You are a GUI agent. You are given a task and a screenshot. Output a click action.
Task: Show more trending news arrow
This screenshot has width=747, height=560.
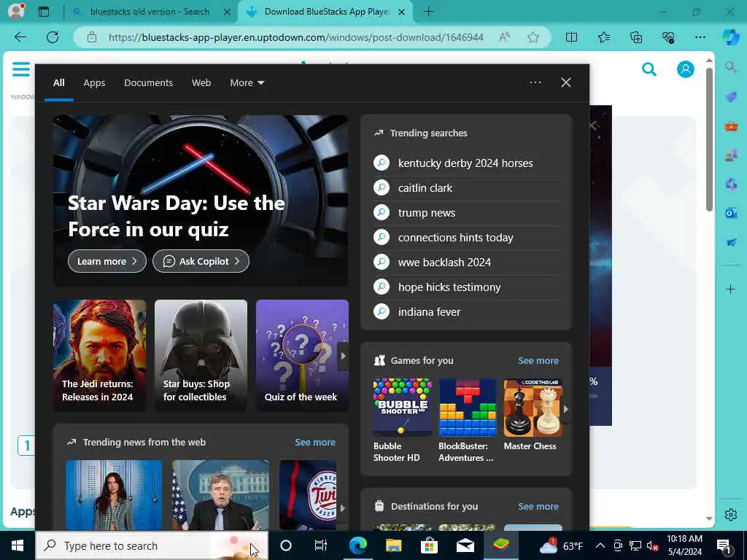coord(342,508)
